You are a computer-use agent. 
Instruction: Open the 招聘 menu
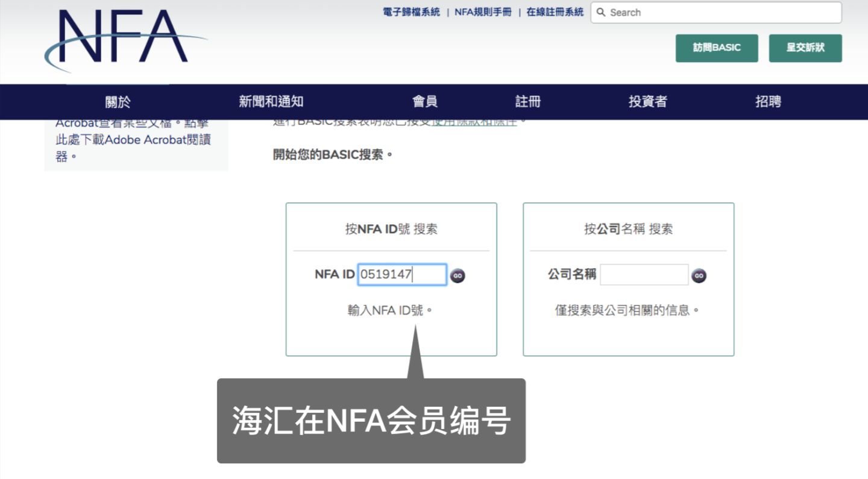(769, 102)
